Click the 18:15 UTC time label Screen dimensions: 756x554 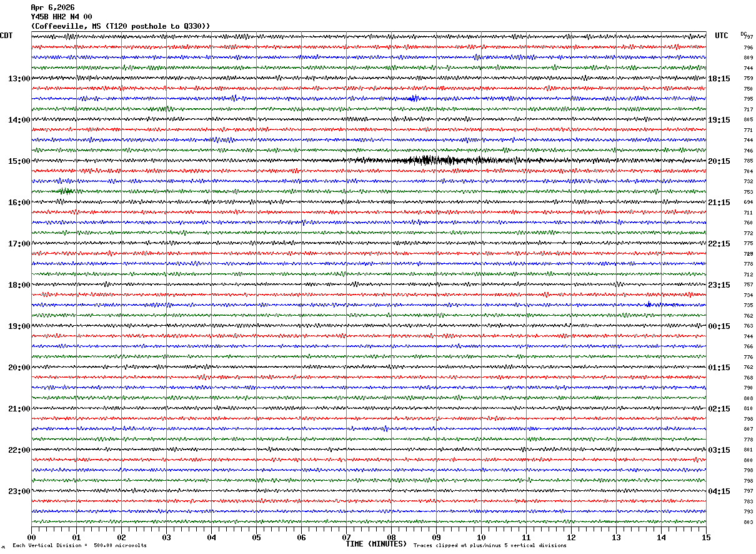(x=719, y=79)
